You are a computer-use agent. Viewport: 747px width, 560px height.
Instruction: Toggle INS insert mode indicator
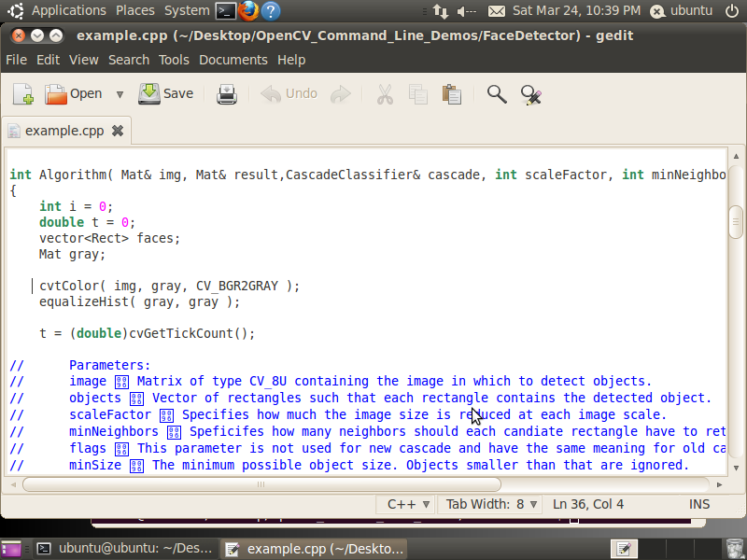pos(698,504)
